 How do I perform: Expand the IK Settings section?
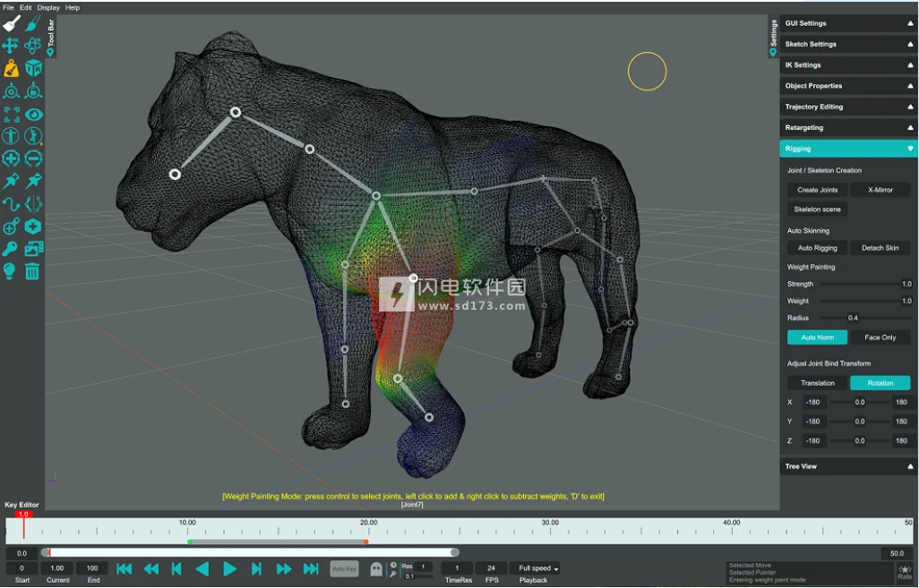pyautogui.click(x=848, y=65)
